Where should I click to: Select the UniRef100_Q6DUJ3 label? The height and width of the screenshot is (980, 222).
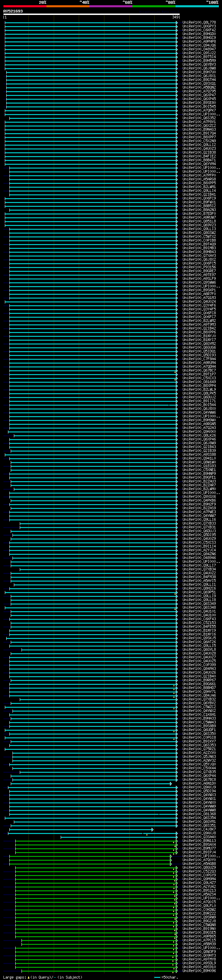pos(199,531)
